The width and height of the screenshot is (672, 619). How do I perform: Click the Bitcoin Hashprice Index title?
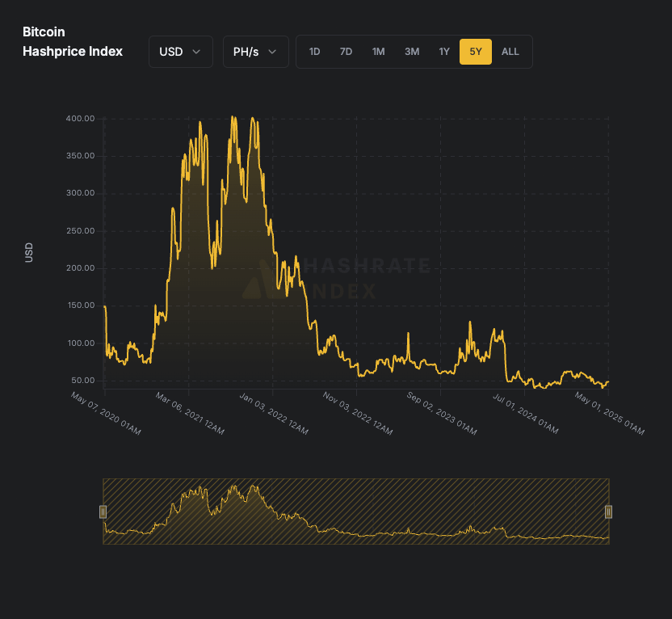pos(73,41)
